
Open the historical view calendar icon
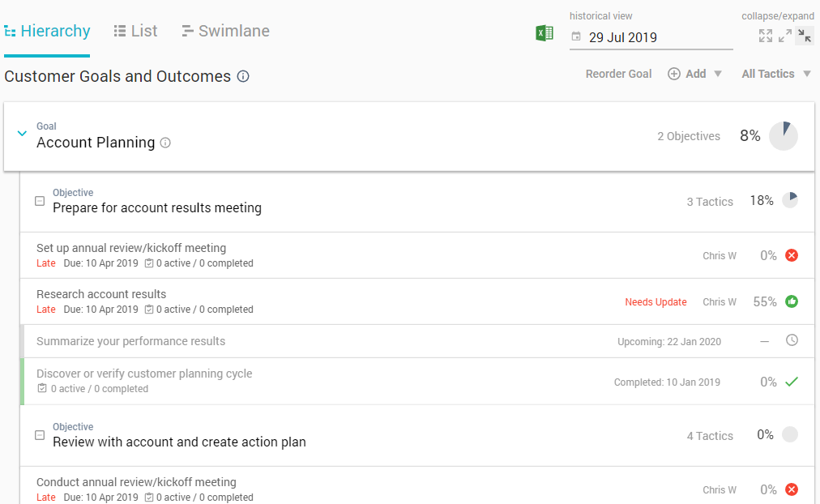click(576, 36)
